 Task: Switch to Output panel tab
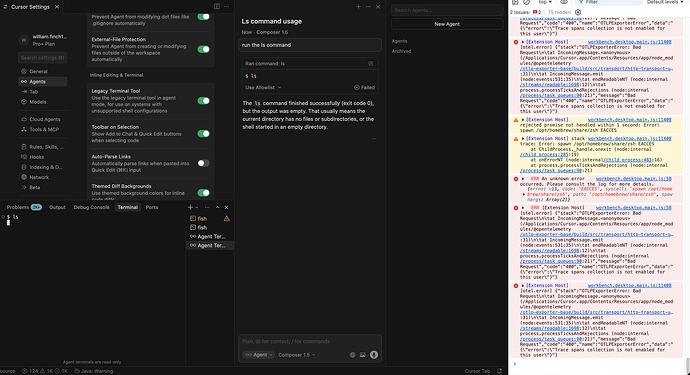(x=57, y=207)
